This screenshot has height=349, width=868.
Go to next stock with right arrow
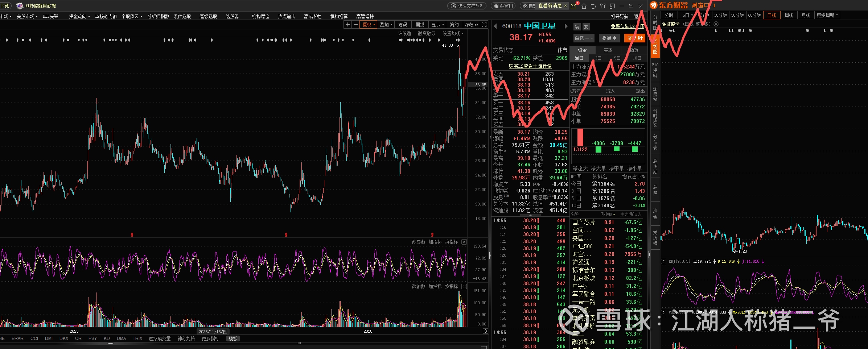coord(565,26)
